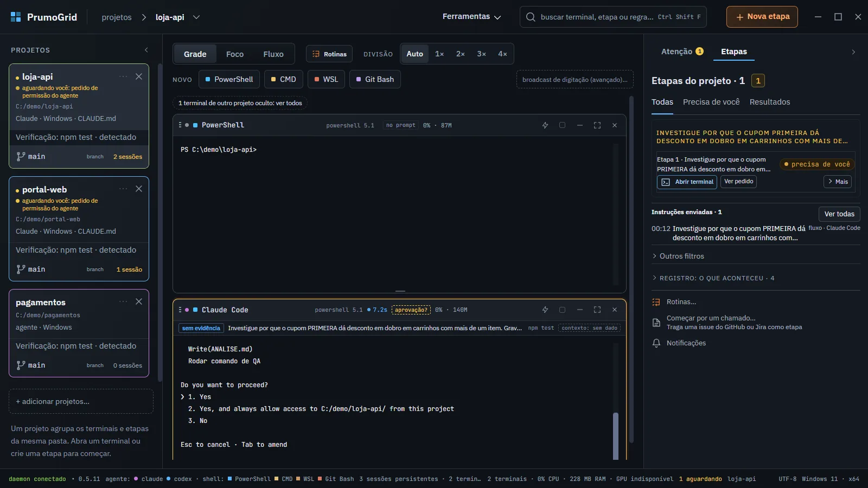Image resolution: width=868 pixels, height=488 pixels.
Task: Collapse the PROJETOS sidebar with its chevron
Action: [x=146, y=50]
